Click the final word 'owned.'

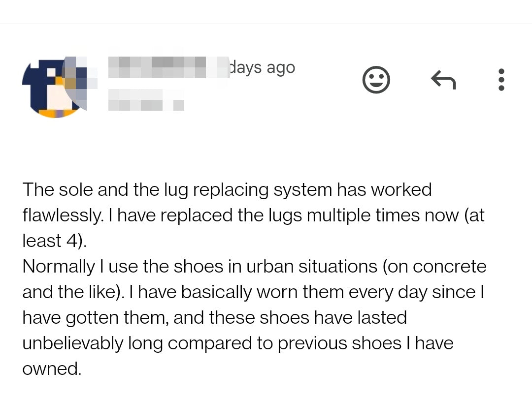tap(51, 368)
